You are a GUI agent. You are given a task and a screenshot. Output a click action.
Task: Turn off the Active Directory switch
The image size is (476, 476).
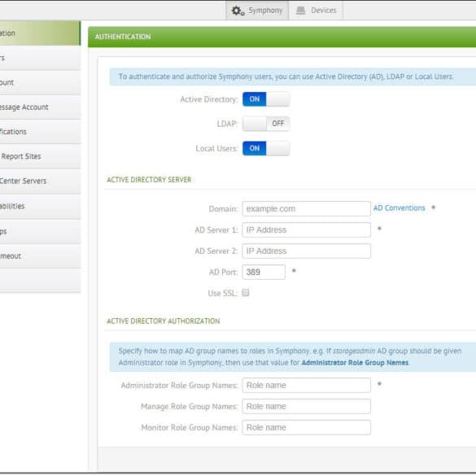pyautogui.click(x=266, y=99)
